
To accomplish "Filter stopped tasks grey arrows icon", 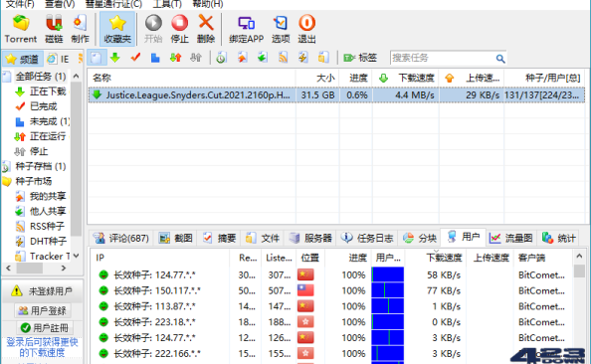I will (x=196, y=58).
